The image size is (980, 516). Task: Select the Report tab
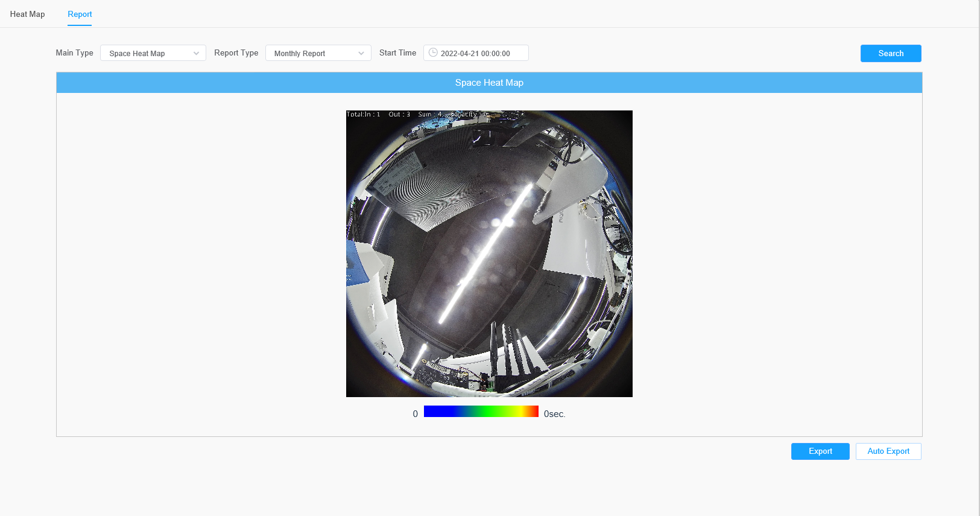click(80, 14)
